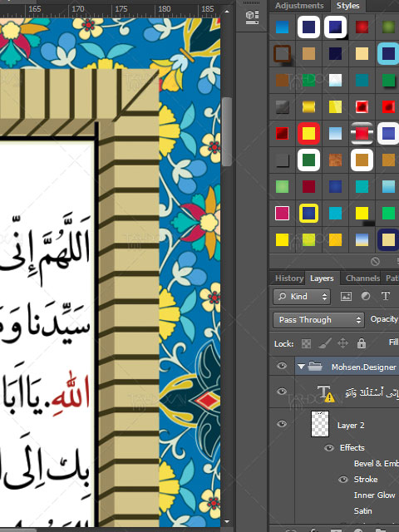399x532 pixels.
Task: Lock all padlock icon
Action: click(362, 343)
